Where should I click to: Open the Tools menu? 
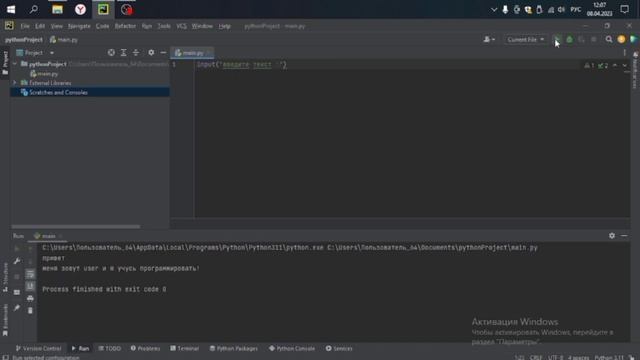(x=164, y=26)
